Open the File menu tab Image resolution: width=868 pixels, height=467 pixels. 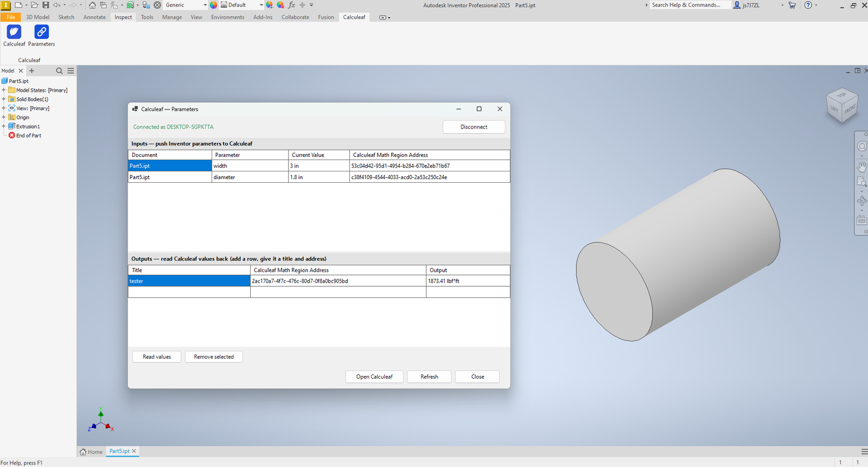point(11,17)
